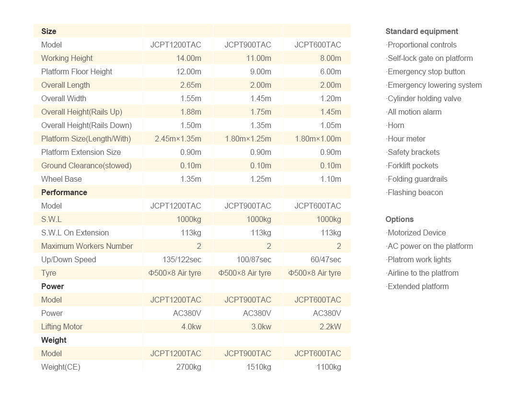Viewport: 532px width, 396px height.
Task: Select the Platform Floor Height label
Action: pyautogui.click(x=77, y=71)
